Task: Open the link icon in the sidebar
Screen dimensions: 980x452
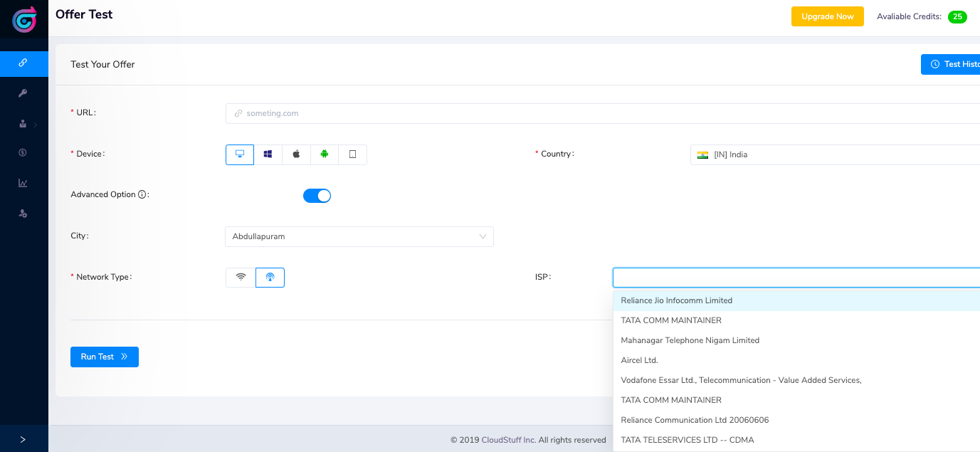Action: click(23, 63)
